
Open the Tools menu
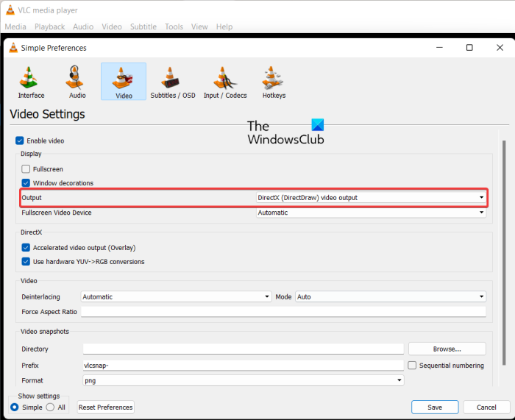[174, 26]
